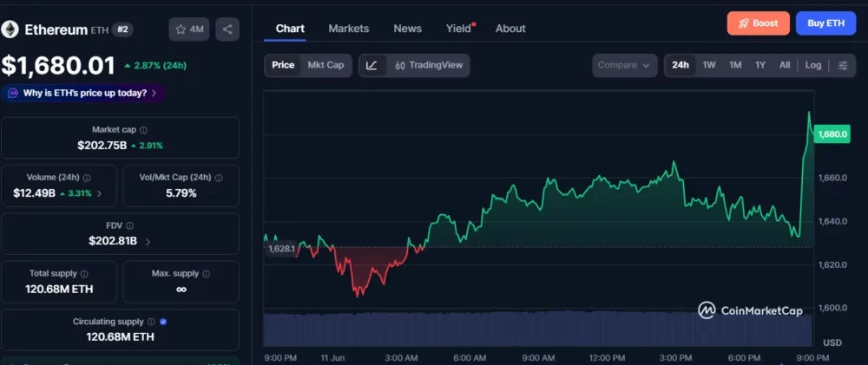The height and width of the screenshot is (365, 868).
Task: Open info icon next to Total supply
Action: coord(84,273)
